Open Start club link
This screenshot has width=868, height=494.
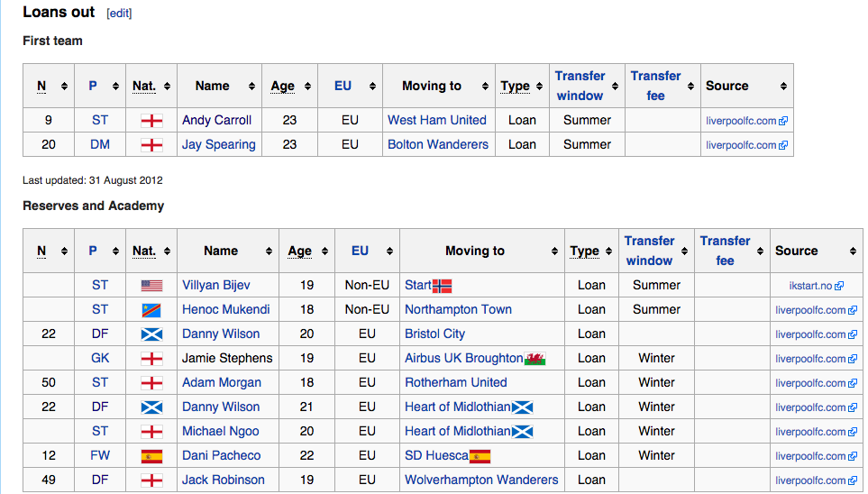(418, 285)
